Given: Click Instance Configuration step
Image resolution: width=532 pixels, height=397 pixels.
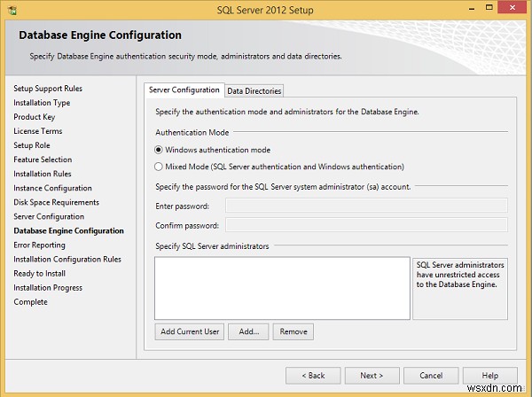Looking at the screenshot, I should click(x=52, y=188).
